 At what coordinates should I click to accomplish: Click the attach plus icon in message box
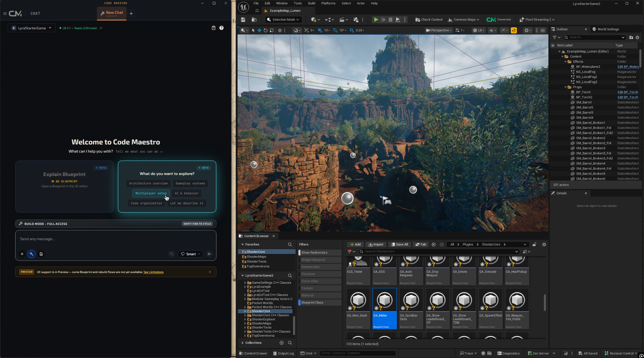point(22,254)
